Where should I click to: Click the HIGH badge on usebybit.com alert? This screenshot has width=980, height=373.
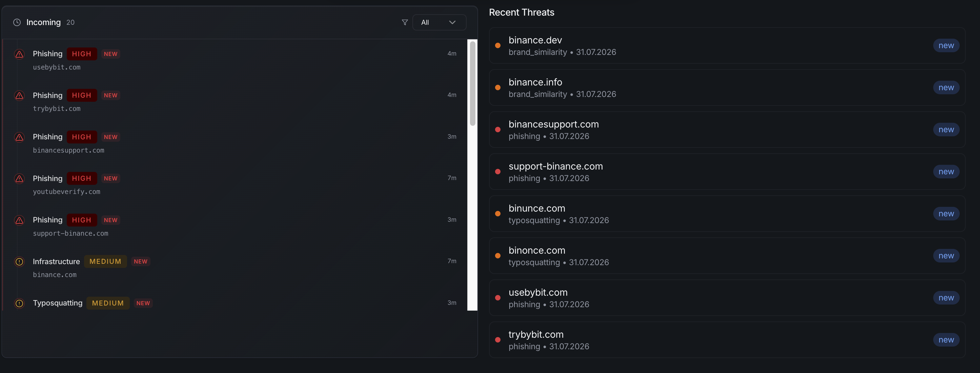pyautogui.click(x=82, y=54)
